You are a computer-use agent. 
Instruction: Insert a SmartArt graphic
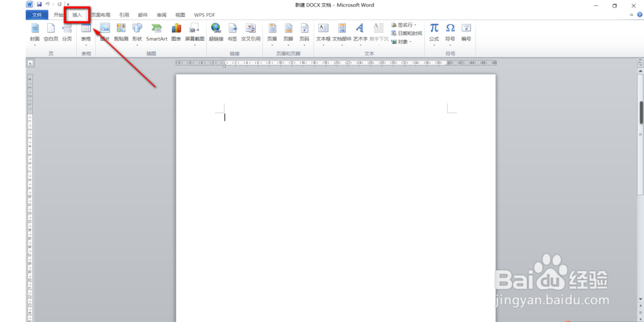point(157,33)
